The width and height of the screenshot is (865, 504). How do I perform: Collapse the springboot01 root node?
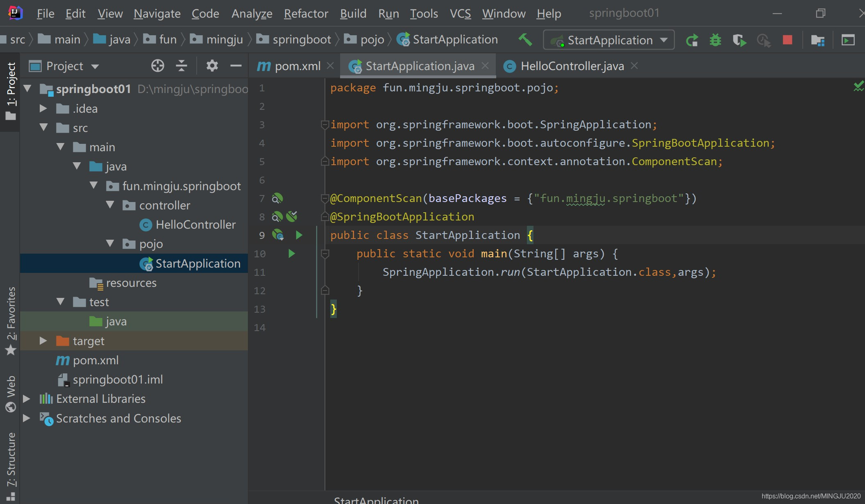point(27,88)
